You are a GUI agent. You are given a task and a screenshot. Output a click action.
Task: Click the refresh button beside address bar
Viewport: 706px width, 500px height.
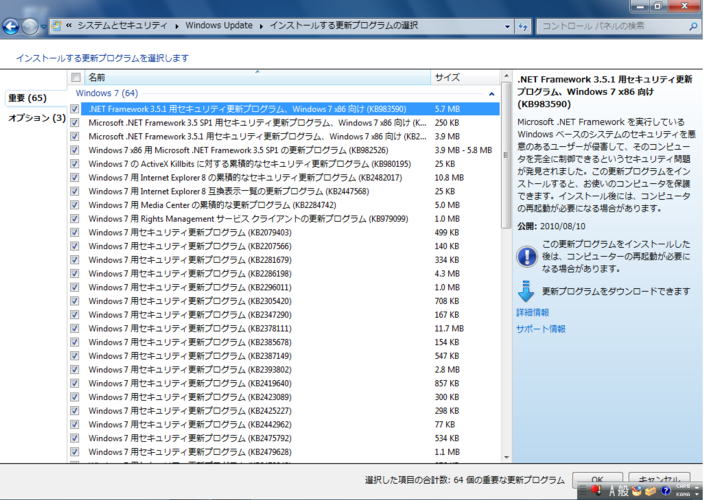coord(523,27)
